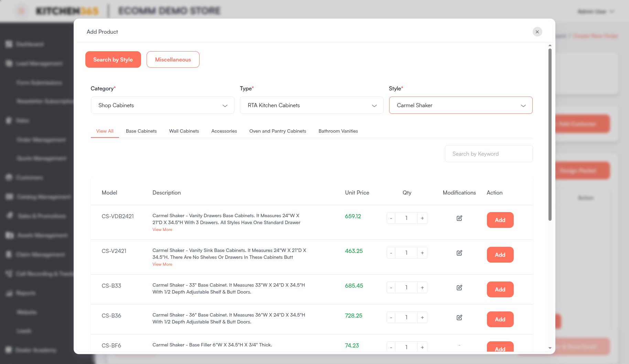Focus the Search by Keyword field
629x364 pixels.
coord(489,154)
